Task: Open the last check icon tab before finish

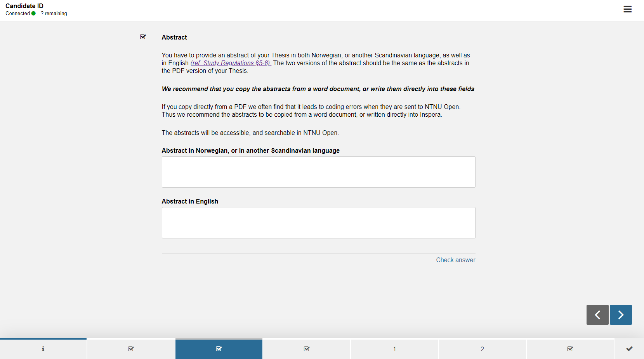Action: click(x=570, y=349)
